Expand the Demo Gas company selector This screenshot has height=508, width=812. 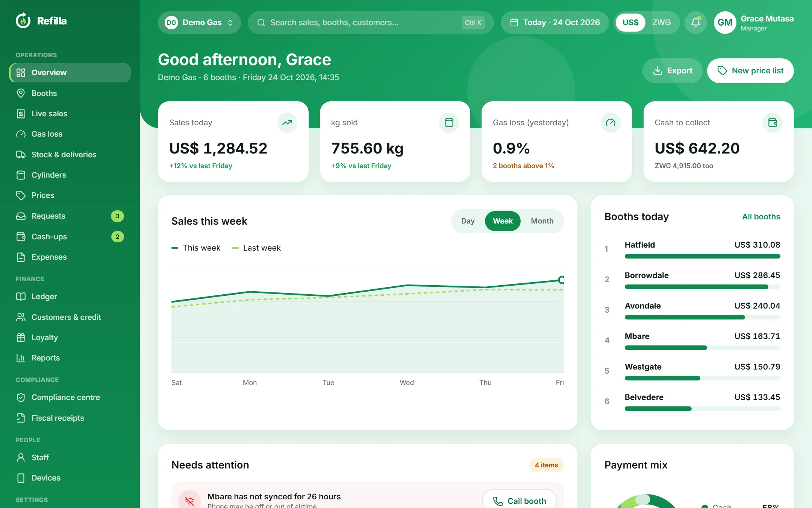click(199, 23)
